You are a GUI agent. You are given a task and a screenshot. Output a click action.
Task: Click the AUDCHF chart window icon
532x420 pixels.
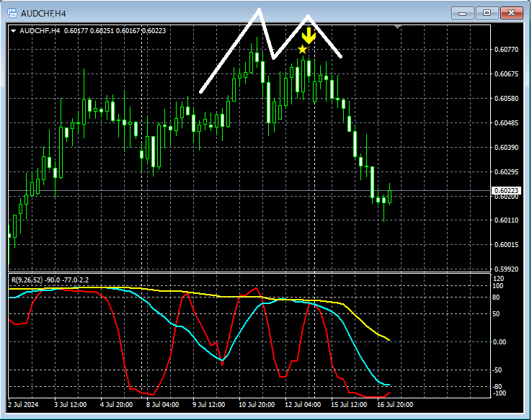(12, 14)
